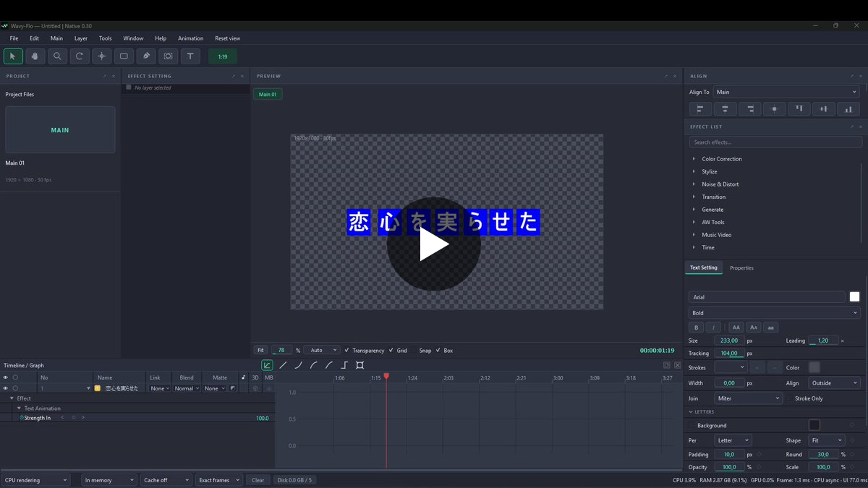Apply linear easing curve in timeline toolbar
This screenshot has height=488, width=868.
[x=283, y=365]
